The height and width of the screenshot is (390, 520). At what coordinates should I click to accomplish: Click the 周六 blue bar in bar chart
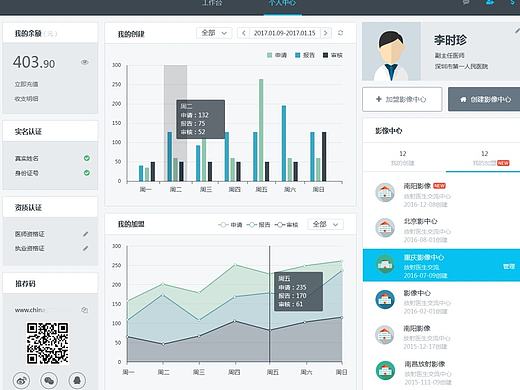coord(284,143)
